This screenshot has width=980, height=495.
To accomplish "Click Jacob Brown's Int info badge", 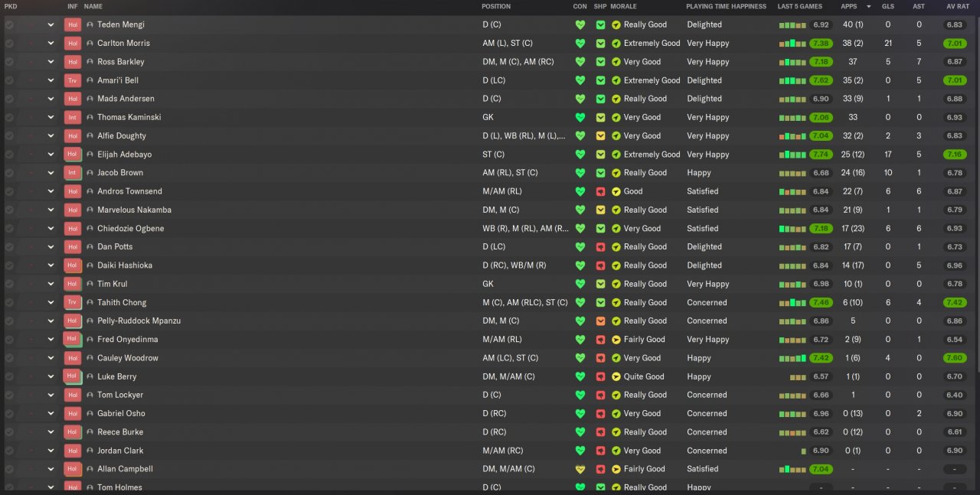I will 73,173.
